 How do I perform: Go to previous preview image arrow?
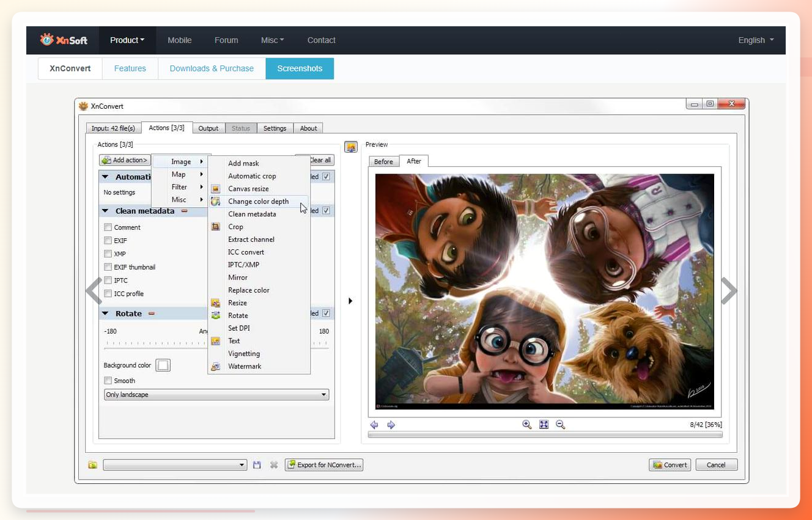pyautogui.click(x=374, y=425)
